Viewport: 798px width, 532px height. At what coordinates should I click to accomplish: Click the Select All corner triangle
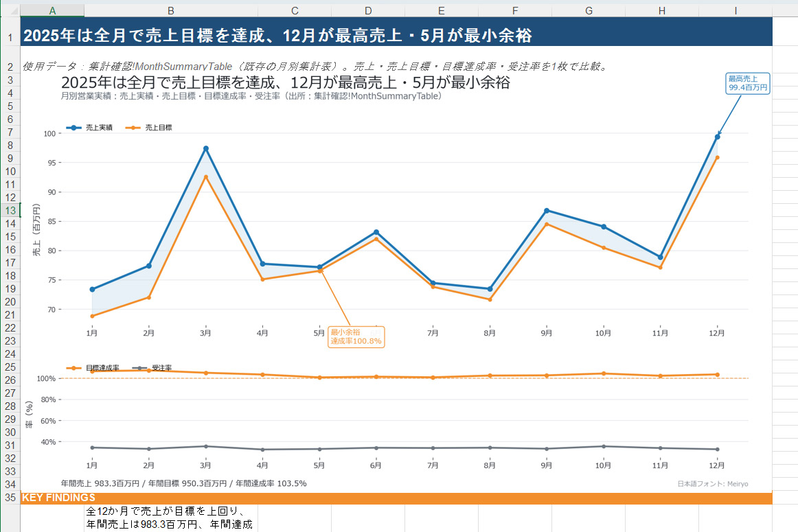click(11, 10)
